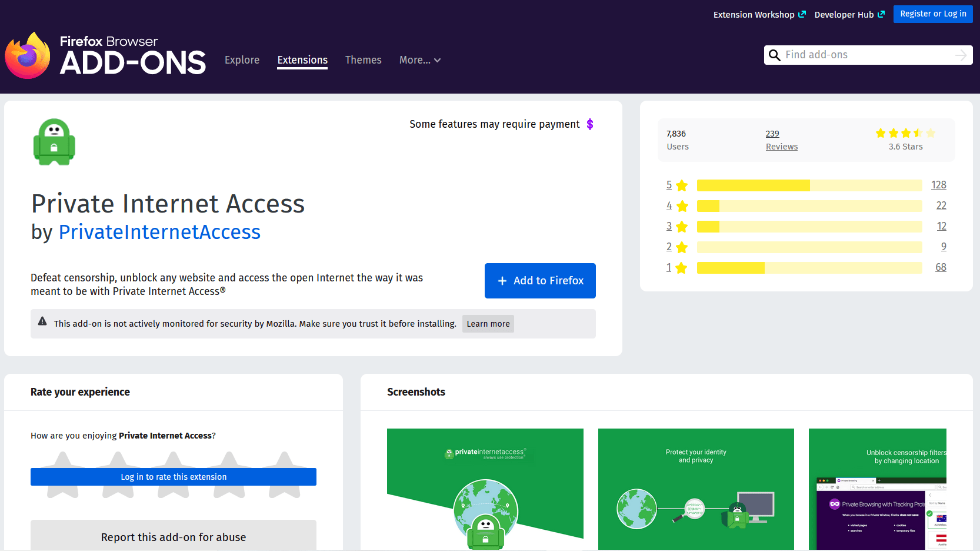980x551 pixels.
Task: Open the Explore tab
Action: 242,60
